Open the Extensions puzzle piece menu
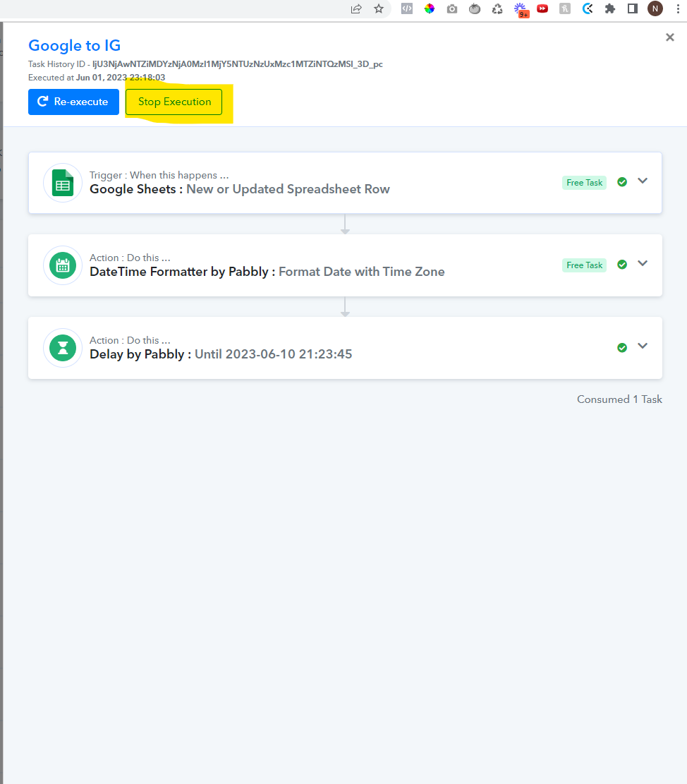This screenshot has width=687, height=784. [x=610, y=8]
